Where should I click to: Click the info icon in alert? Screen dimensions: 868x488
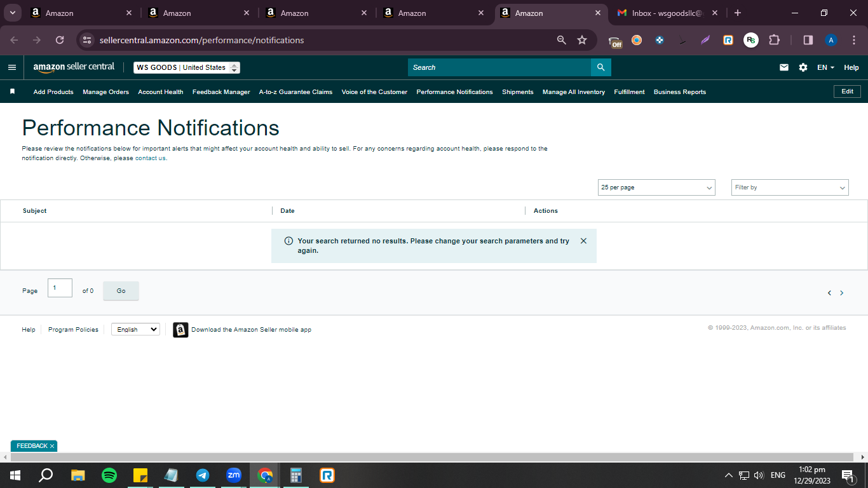(x=288, y=241)
